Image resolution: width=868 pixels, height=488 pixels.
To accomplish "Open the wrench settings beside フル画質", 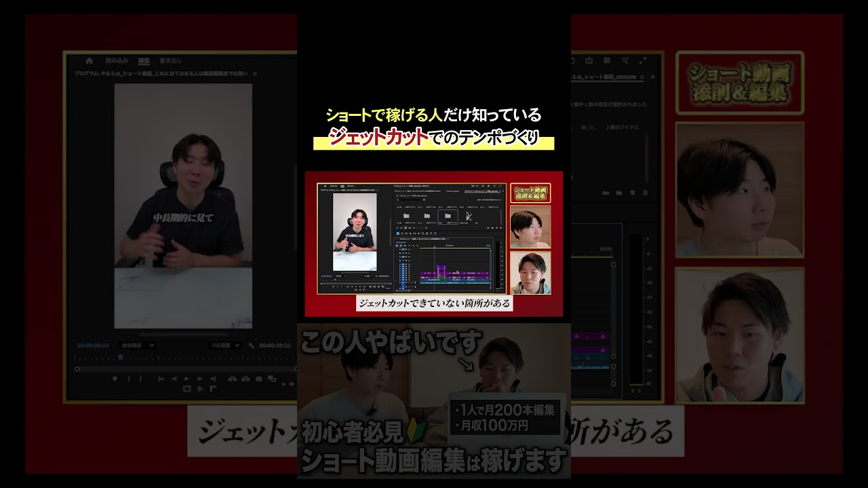I will tap(251, 346).
